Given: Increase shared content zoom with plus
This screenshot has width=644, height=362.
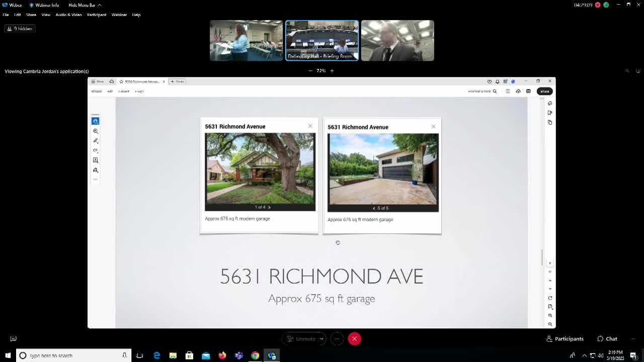Looking at the screenshot, I should pos(332,71).
